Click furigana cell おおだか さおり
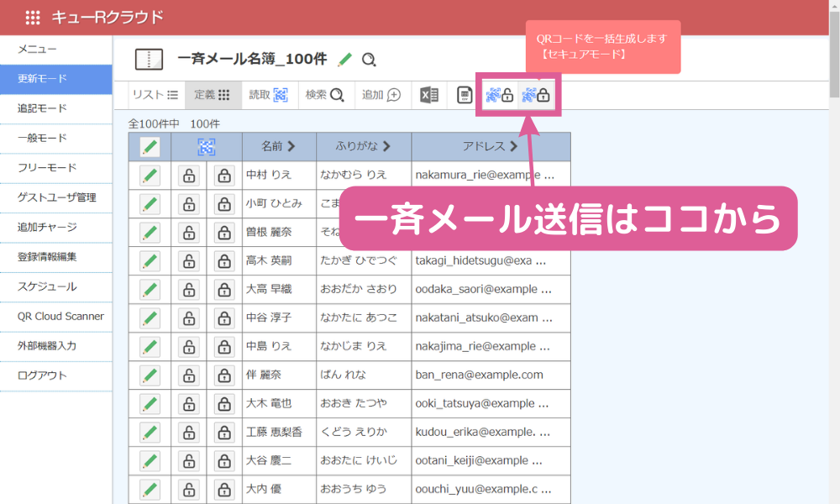The image size is (840, 504). coord(359,289)
